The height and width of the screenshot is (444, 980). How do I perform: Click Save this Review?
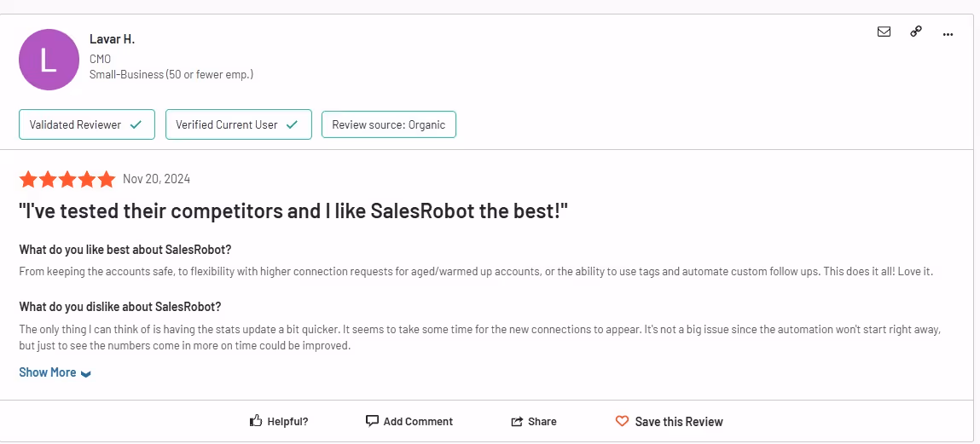pos(669,422)
